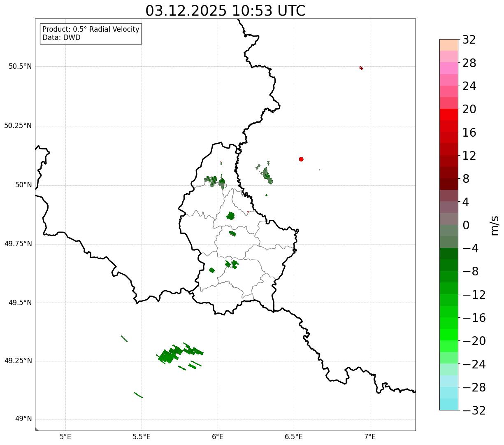504x445 pixels.
Task: Click the bright green -20 m/s colorbar band
Action: 448,335
